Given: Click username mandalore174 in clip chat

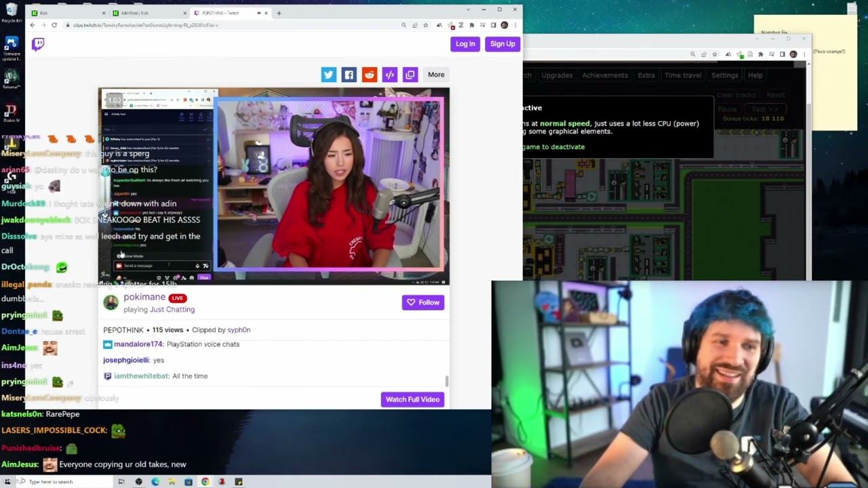Looking at the screenshot, I should (x=138, y=344).
